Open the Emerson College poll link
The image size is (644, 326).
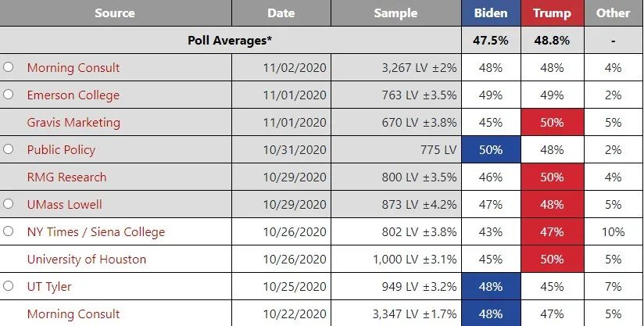tap(73, 95)
